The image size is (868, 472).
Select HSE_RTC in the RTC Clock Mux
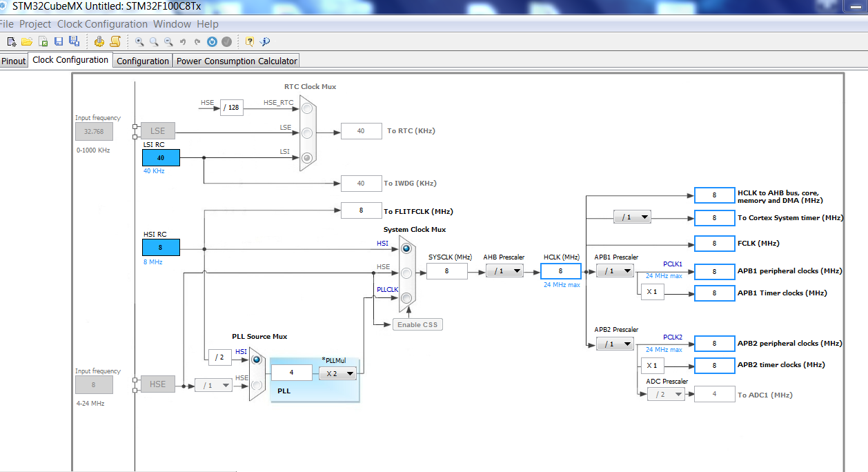pyautogui.click(x=307, y=108)
